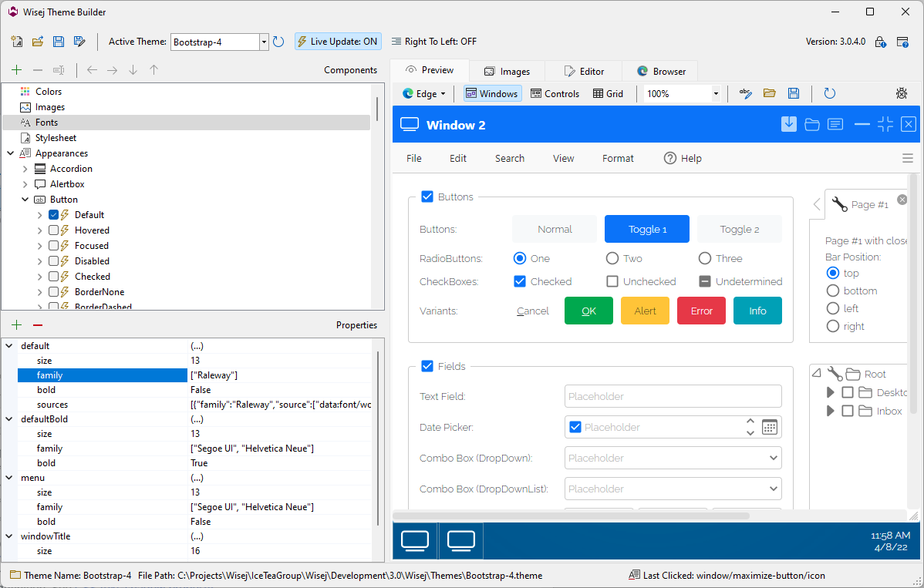Open the Search menu in preview

pos(510,158)
